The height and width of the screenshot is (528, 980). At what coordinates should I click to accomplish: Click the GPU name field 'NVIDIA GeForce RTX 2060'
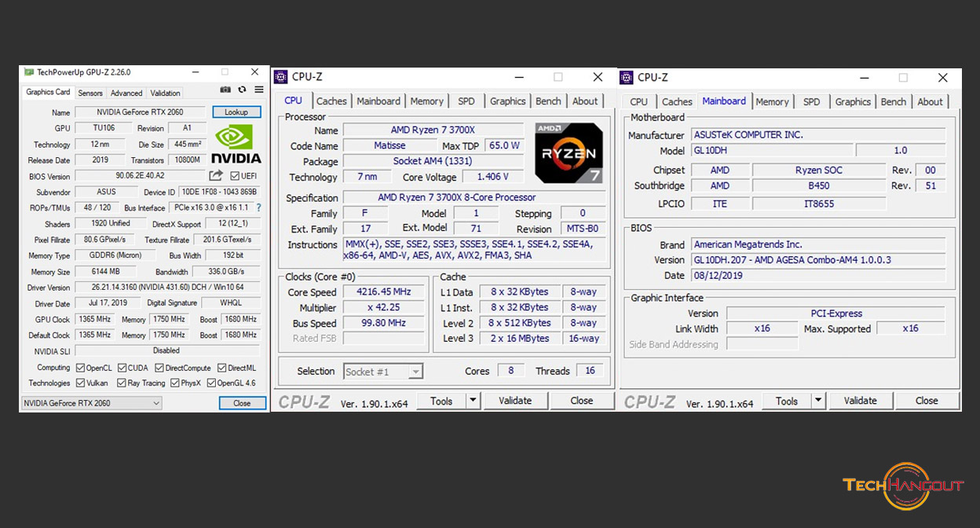pos(140,112)
